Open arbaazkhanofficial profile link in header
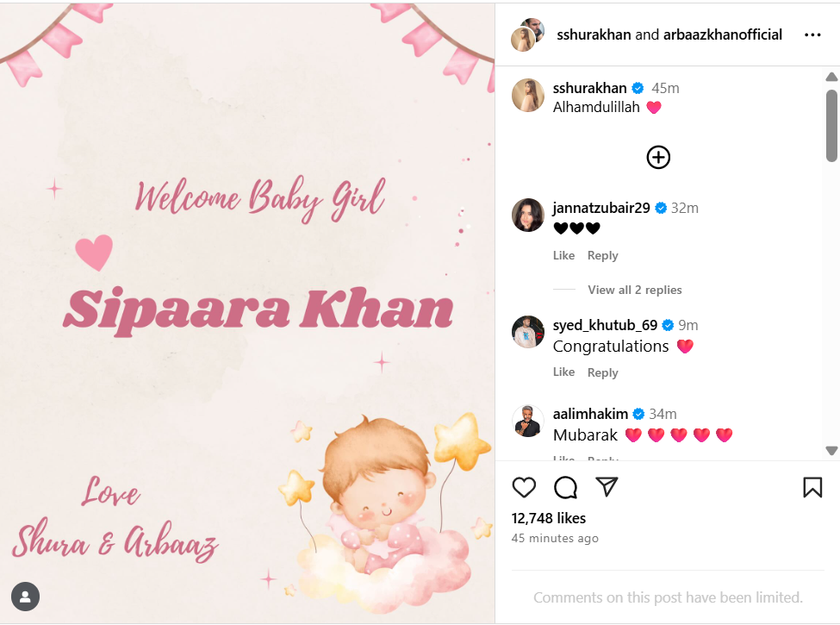Image resolution: width=840 pixels, height=625 pixels. tap(722, 34)
